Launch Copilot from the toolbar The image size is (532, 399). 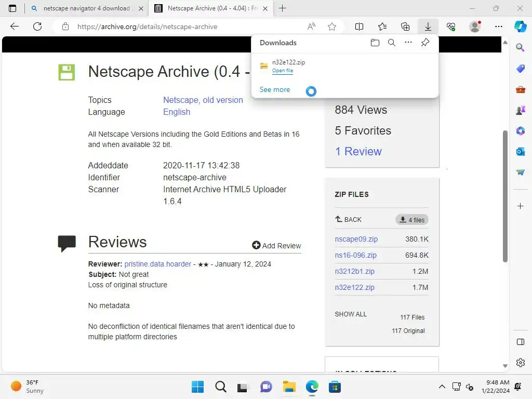[x=520, y=26]
